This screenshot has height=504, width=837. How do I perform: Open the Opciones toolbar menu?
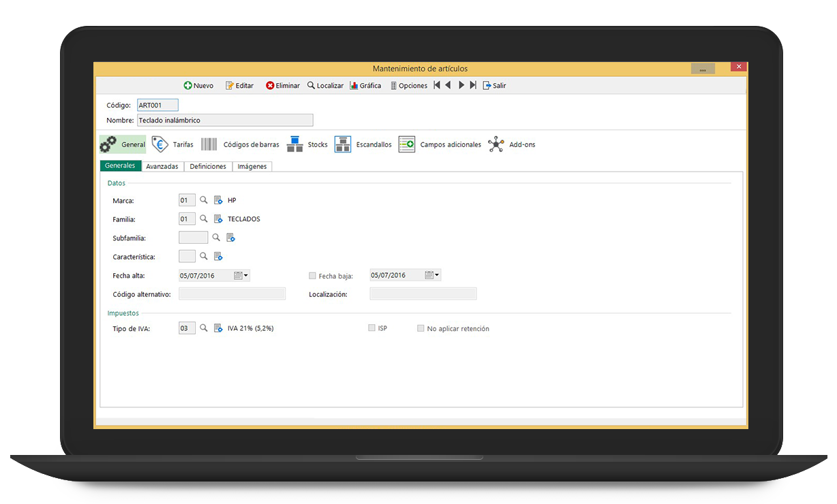(x=408, y=86)
